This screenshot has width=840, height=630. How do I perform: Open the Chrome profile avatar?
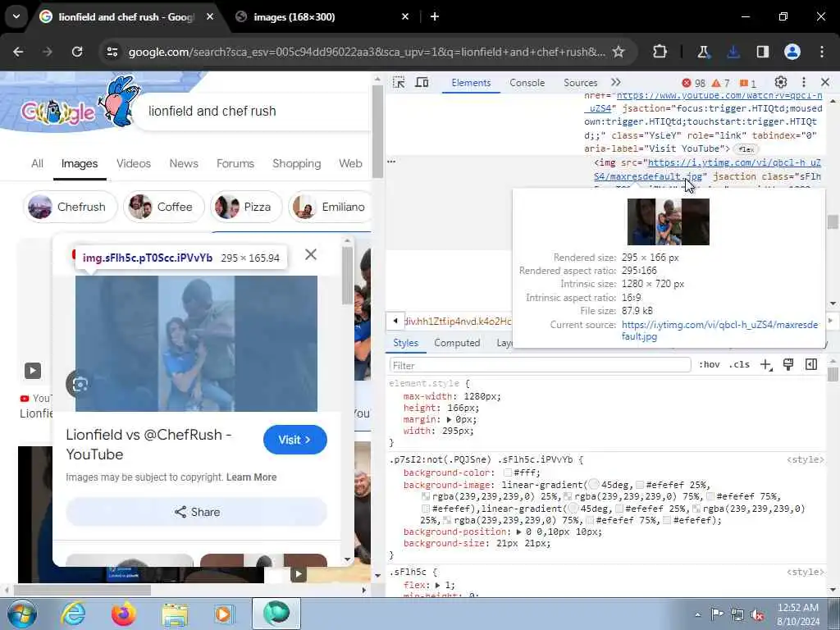[x=792, y=52]
